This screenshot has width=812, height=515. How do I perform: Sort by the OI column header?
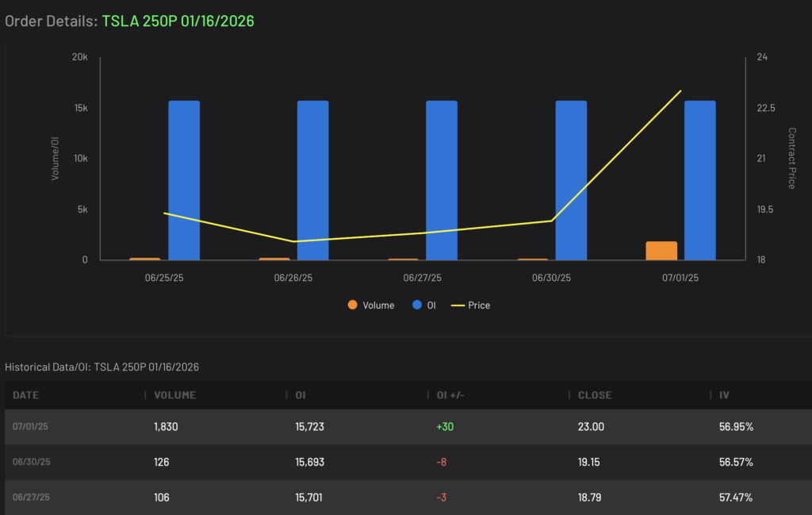pos(301,395)
